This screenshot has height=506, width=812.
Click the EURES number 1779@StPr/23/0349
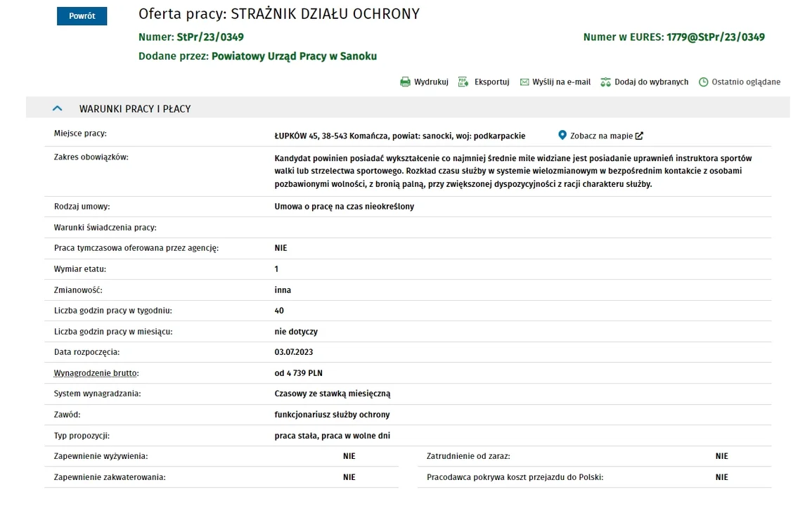pyautogui.click(x=716, y=37)
